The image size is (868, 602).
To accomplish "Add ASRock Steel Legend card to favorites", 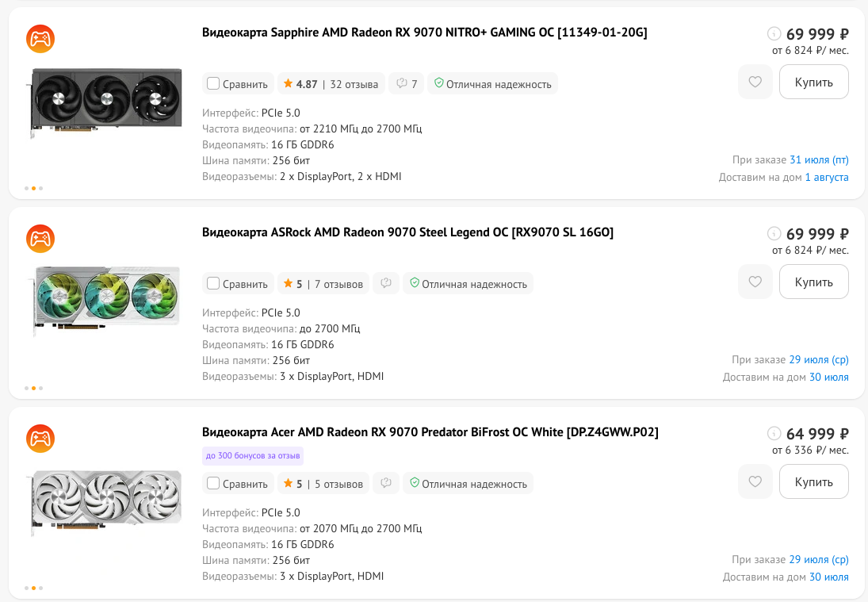I will pyautogui.click(x=755, y=282).
